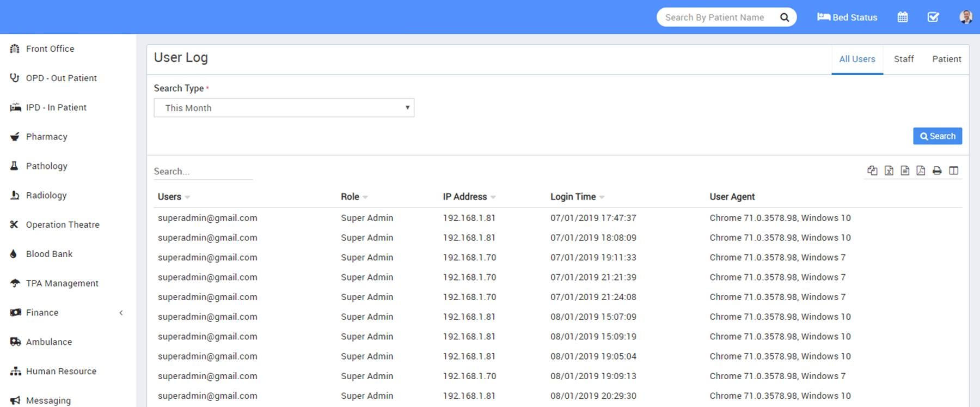Viewport: 980px width, 407px height.
Task: Open Pharmacy in the sidebar
Action: pyautogui.click(x=46, y=137)
